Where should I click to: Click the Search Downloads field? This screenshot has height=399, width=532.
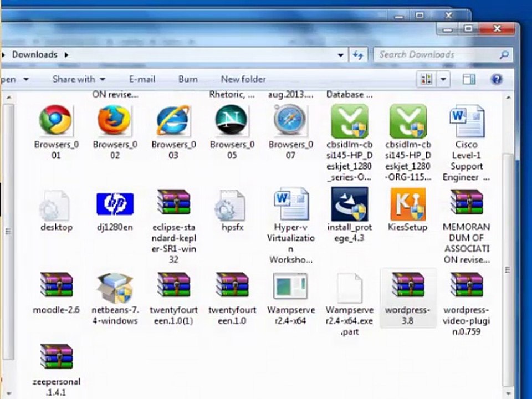(443, 55)
